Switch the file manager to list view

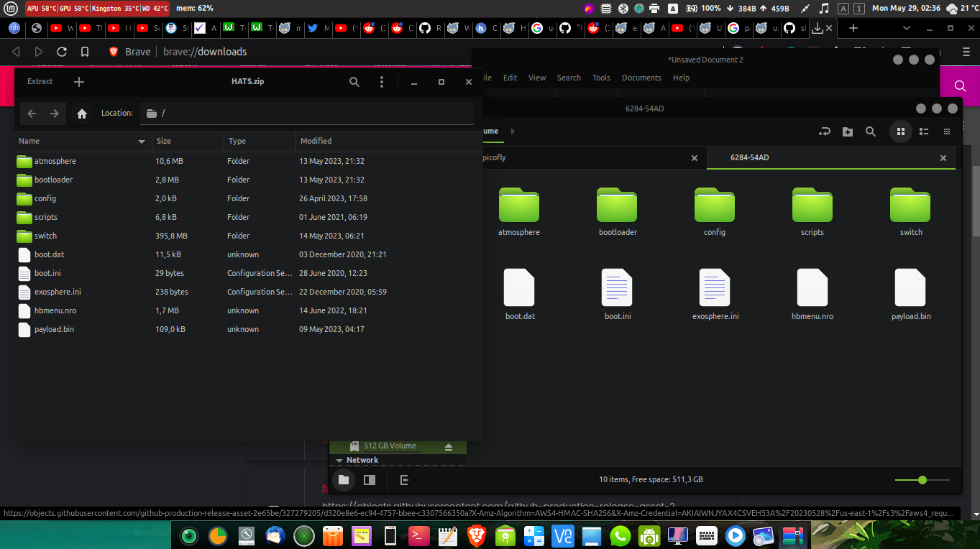click(925, 132)
